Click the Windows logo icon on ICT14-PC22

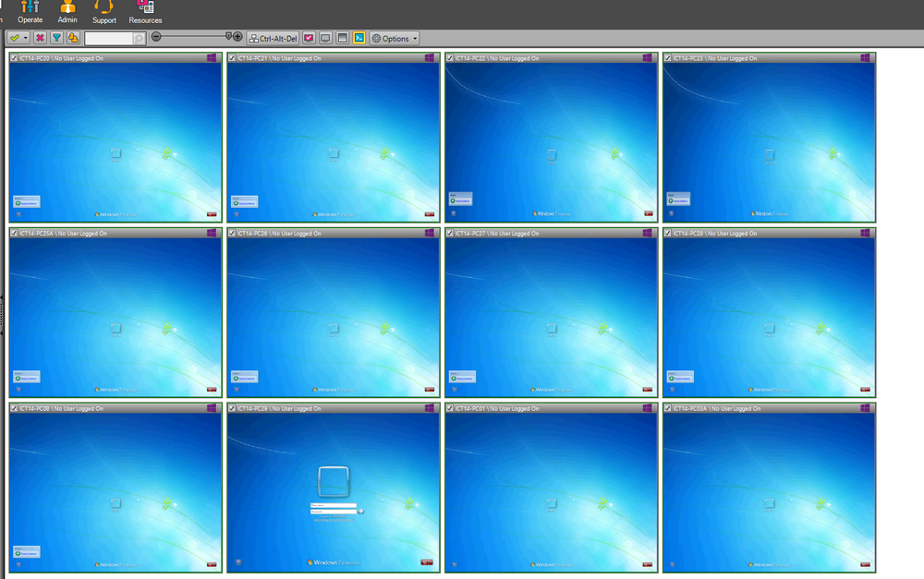click(647, 58)
